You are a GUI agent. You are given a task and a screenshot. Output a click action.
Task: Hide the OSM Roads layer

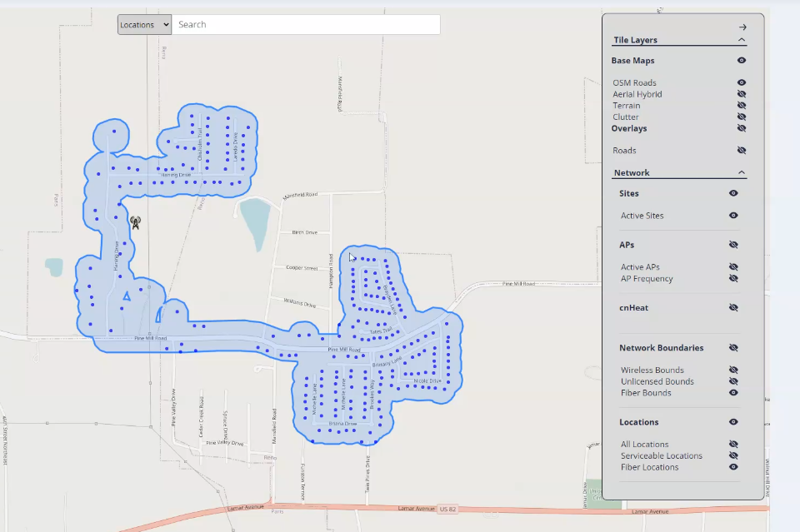(742, 82)
